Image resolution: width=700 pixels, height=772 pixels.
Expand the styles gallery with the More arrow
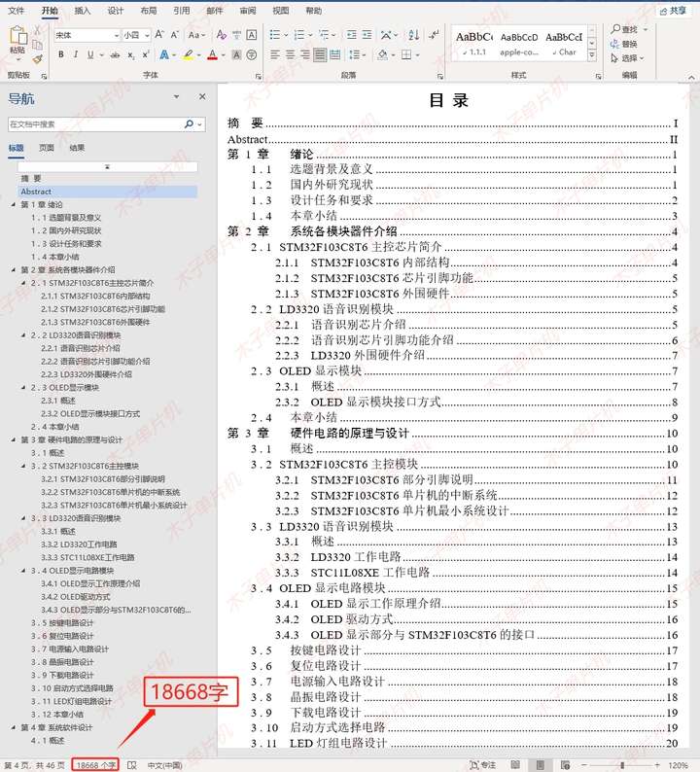click(592, 55)
